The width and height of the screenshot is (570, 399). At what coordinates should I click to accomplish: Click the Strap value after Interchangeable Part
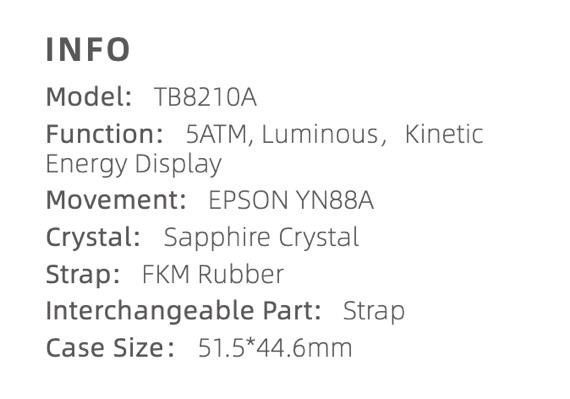point(374,311)
